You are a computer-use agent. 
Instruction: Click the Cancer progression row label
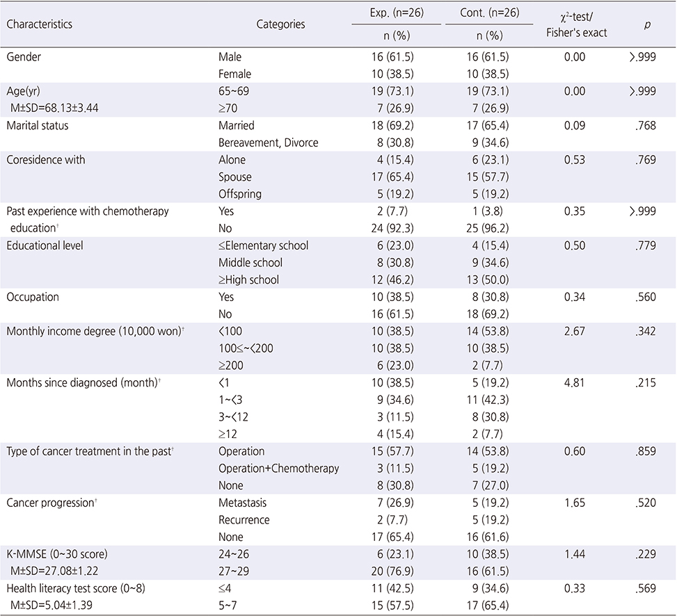pos(51,503)
